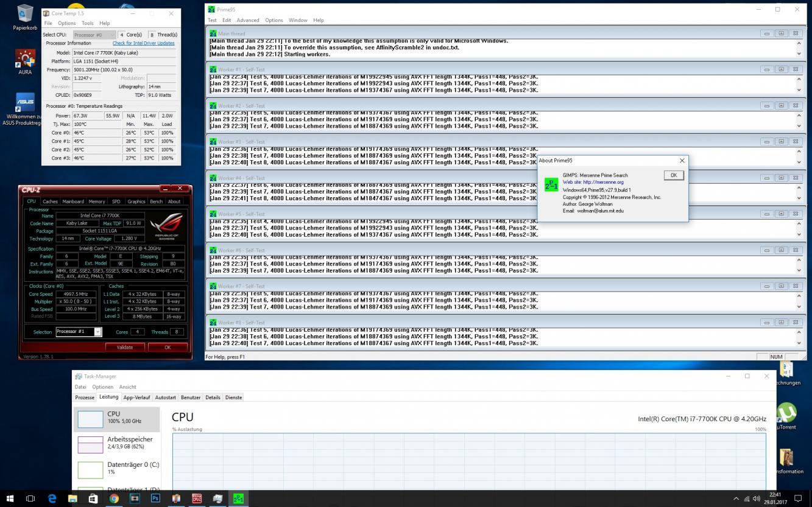This screenshot has height=507, width=812.
Task: Click the volume icon in the system tray
Action: tap(756, 499)
